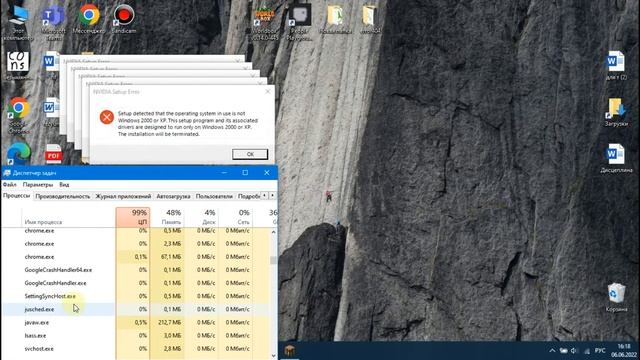Select the GoogleCrashHandler.exe process

[136, 283]
